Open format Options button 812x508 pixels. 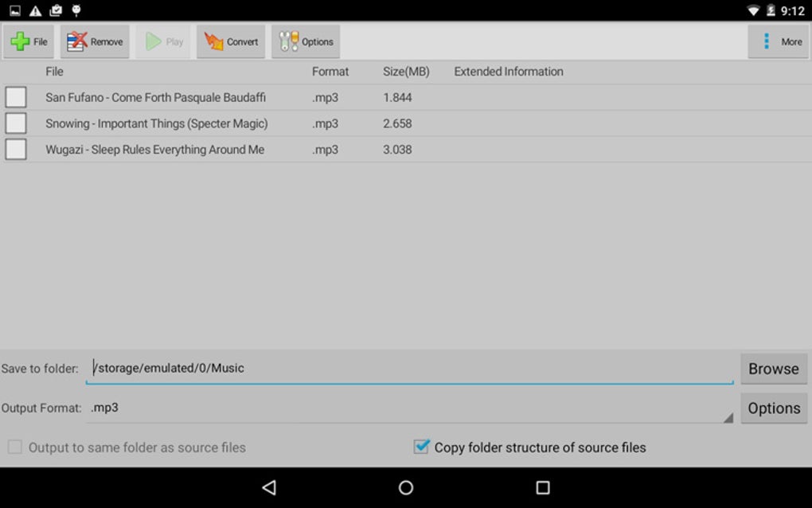773,408
